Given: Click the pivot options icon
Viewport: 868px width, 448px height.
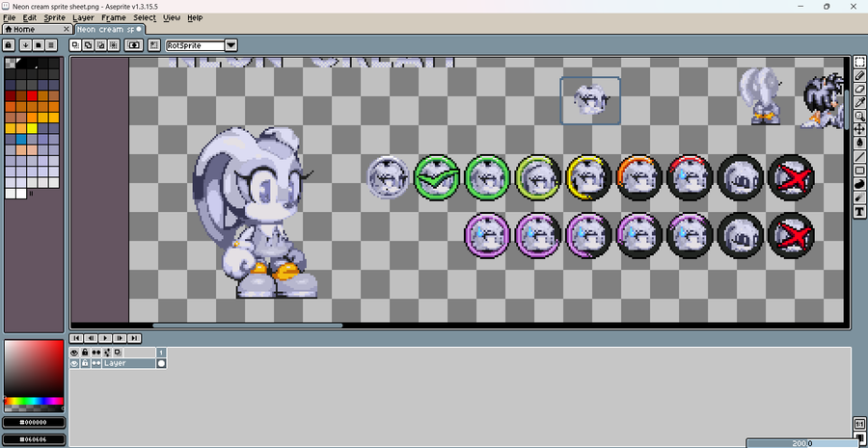Looking at the screenshot, I should [x=154, y=45].
